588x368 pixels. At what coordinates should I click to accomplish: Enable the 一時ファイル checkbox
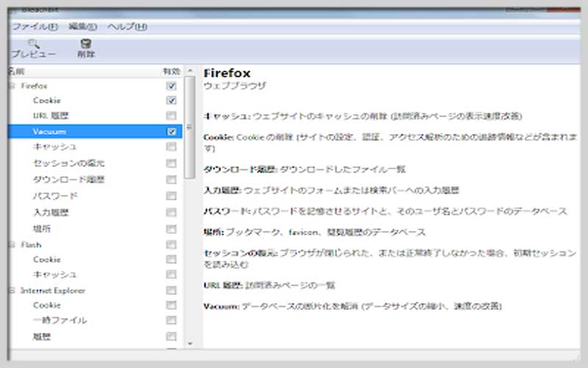(x=171, y=320)
